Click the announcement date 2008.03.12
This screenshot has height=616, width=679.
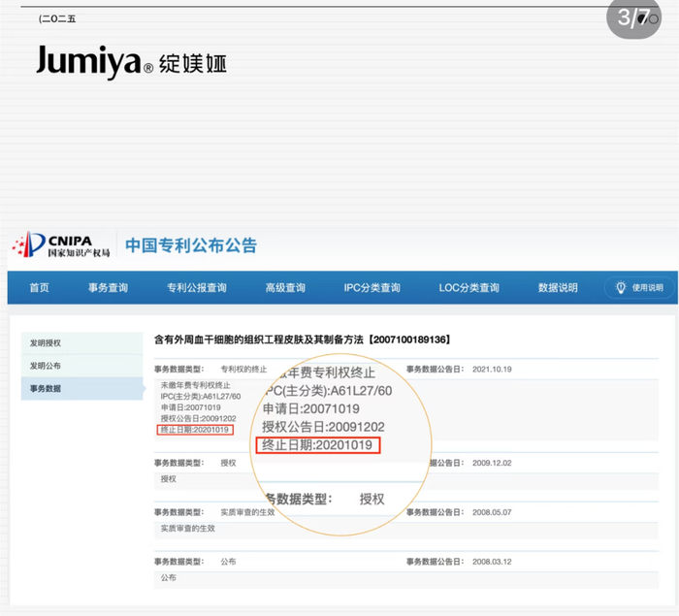click(492, 562)
